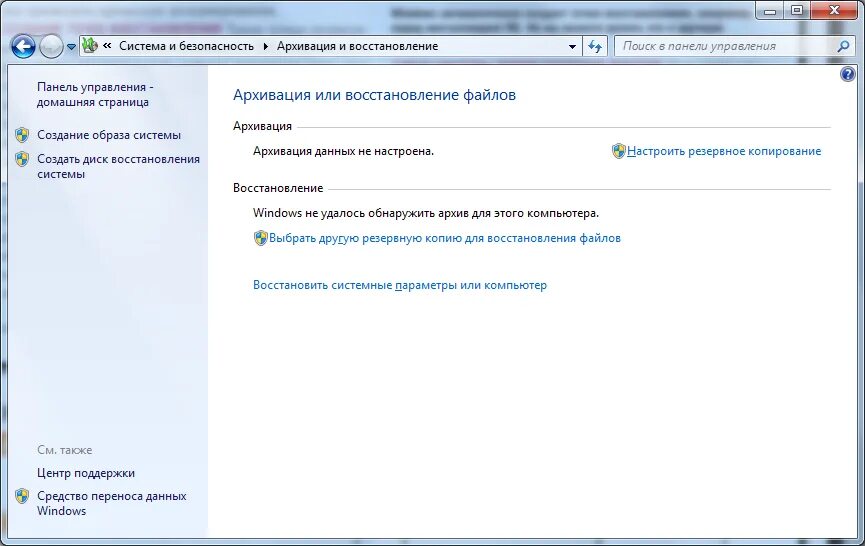Image resolution: width=865 pixels, height=546 pixels.
Task: Expand the hidden breadcrumb chevrons
Action: (108, 46)
